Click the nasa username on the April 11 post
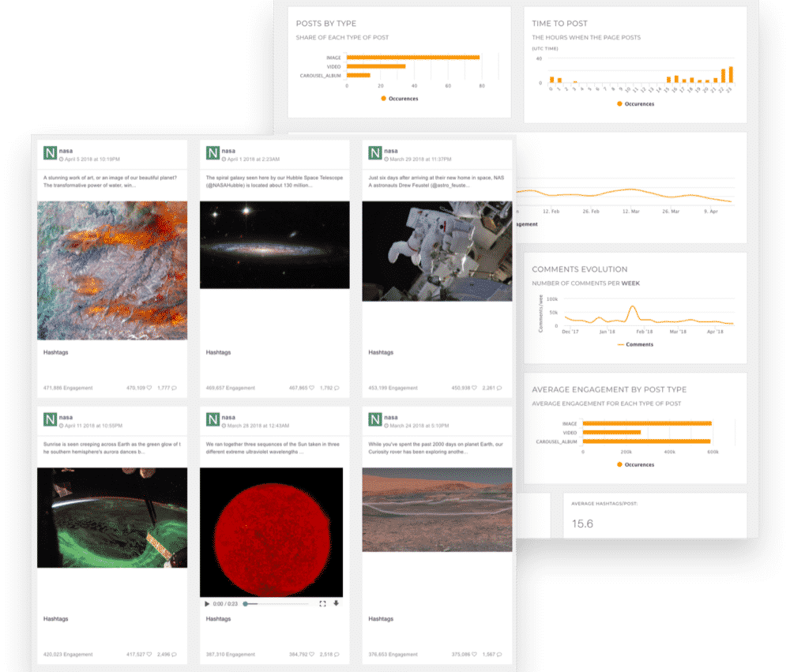Screen dimensions: 790x672 pos(66,417)
